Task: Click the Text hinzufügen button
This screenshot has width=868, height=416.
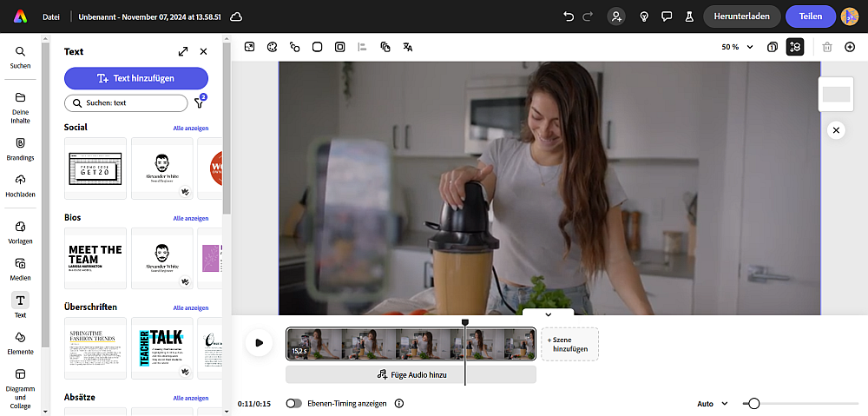Action: (x=136, y=78)
